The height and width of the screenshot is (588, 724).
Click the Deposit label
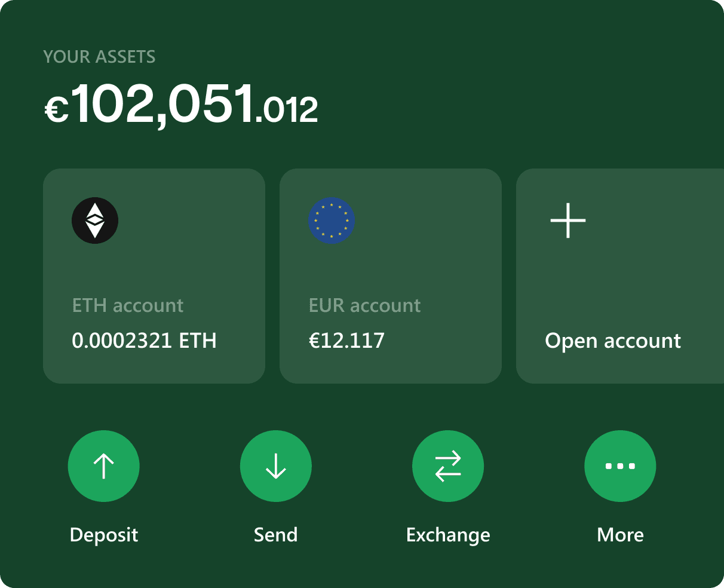(x=104, y=535)
